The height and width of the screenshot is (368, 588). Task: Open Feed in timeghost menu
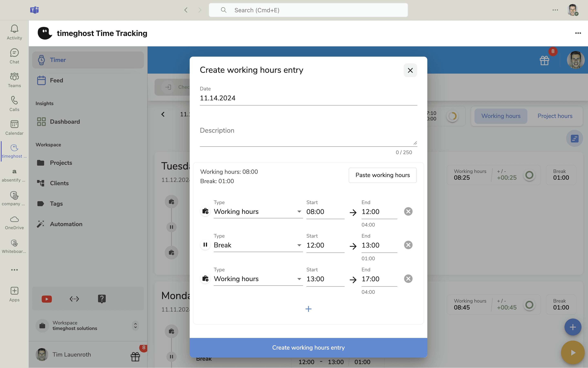pos(88,80)
